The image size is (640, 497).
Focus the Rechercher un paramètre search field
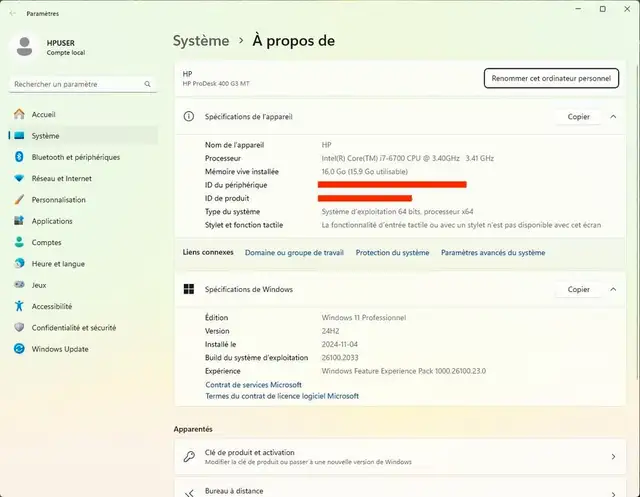tap(82, 84)
